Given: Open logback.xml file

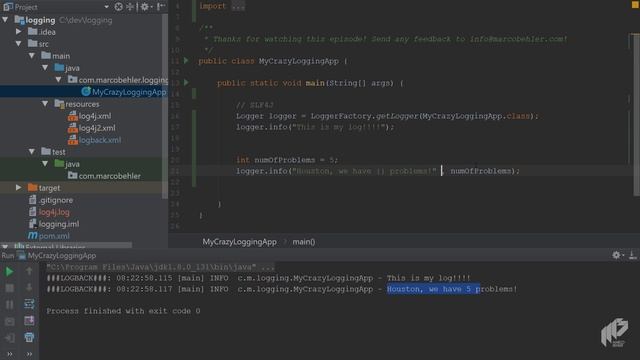Looking at the screenshot, I should 95,140.
